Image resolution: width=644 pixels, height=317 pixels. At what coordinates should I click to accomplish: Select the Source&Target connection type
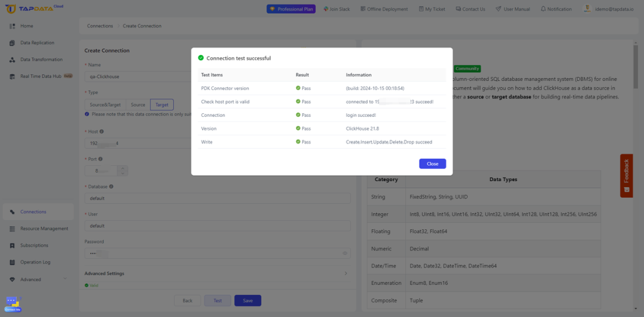click(x=105, y=105)
